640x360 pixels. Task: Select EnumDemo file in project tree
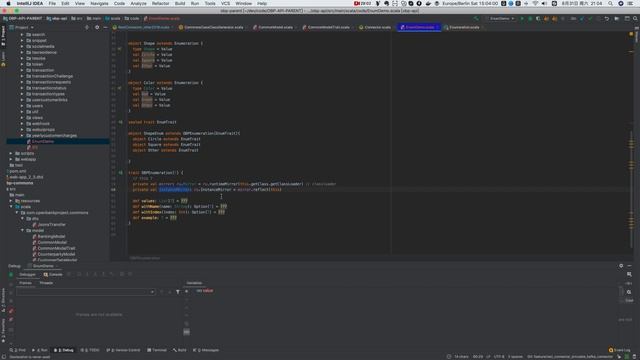(x=43, y=141)
